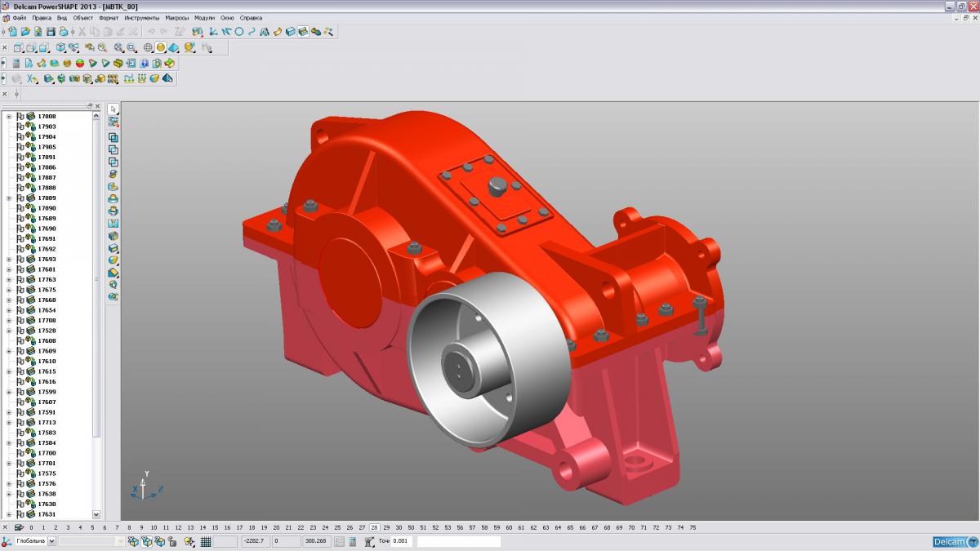Click the workplane axes icon in status bar
The image size is (980, 551).
pyautogui.click(x=5, y=541)
